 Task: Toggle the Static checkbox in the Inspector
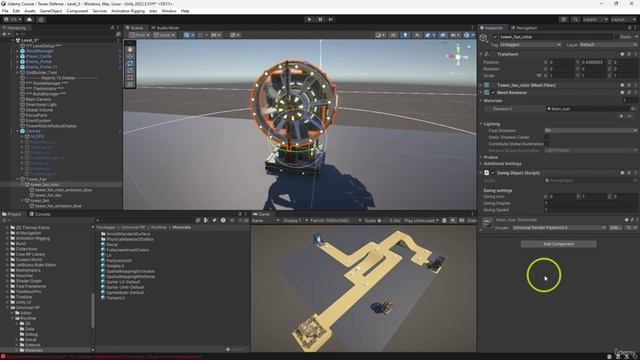pyautogui.click(x=616, y=37)
